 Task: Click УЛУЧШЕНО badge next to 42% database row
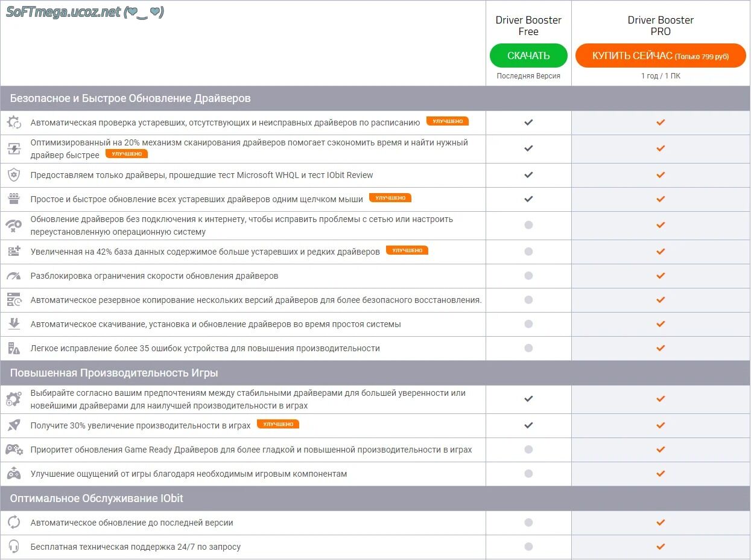[x=407, y=250]
